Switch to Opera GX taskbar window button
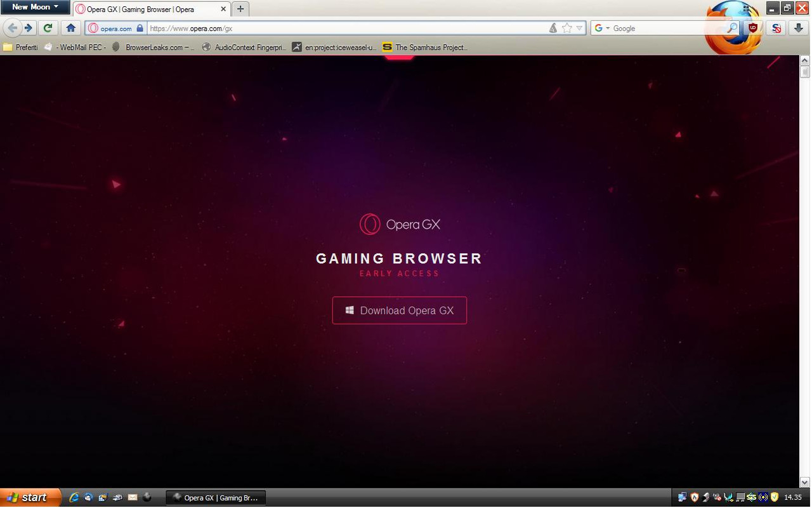The width and height of the screenshot is (812, 508). [216, 497]
